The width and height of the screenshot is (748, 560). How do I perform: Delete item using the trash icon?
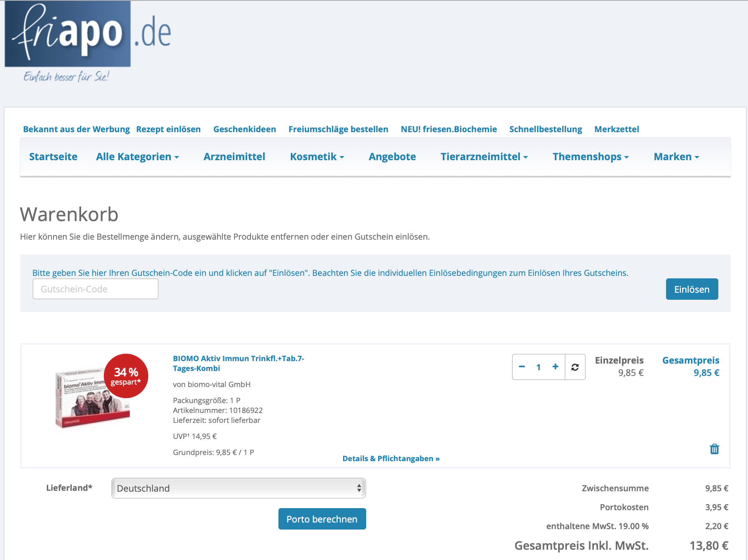coord(714,449)
